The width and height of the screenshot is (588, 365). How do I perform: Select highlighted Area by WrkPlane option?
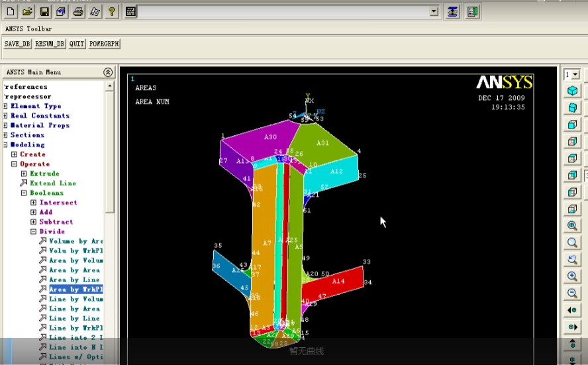coord(76,289)
